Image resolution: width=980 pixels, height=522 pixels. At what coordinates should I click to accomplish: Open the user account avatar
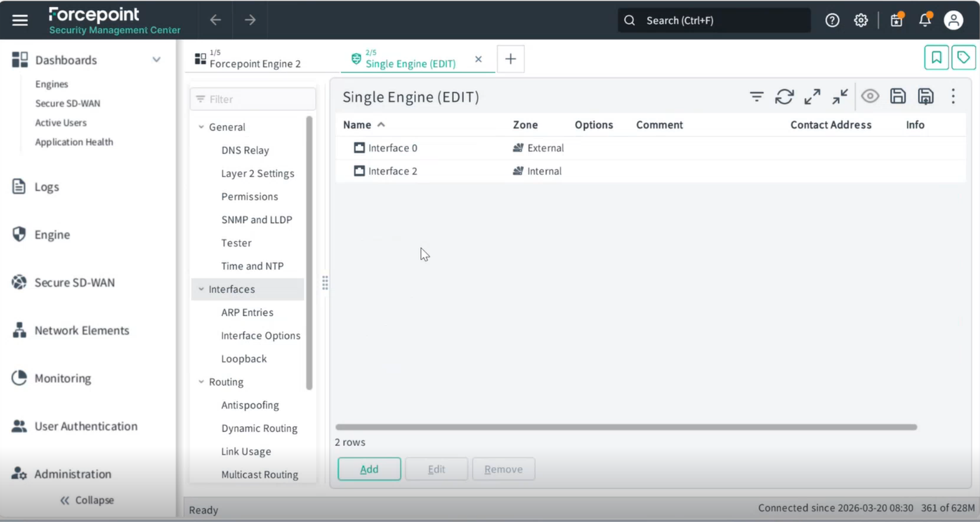[953, 20]
